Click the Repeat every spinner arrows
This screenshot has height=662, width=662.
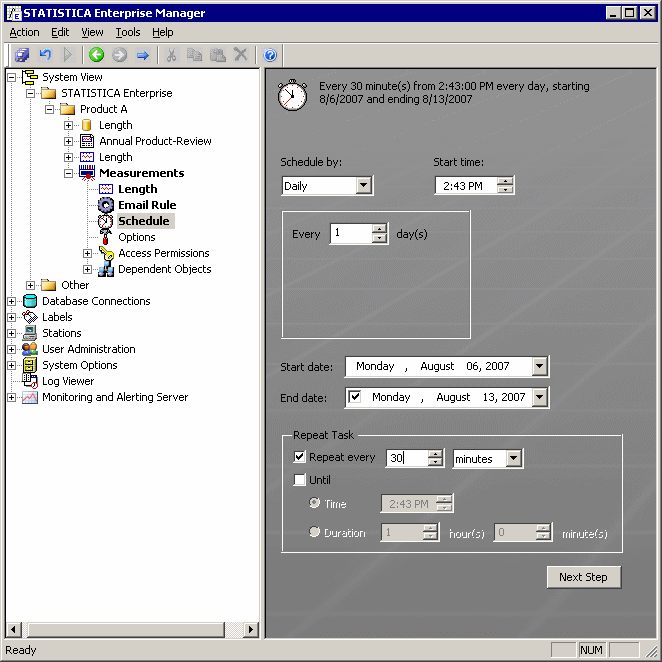pyautogui.click(x=435, y=458)
